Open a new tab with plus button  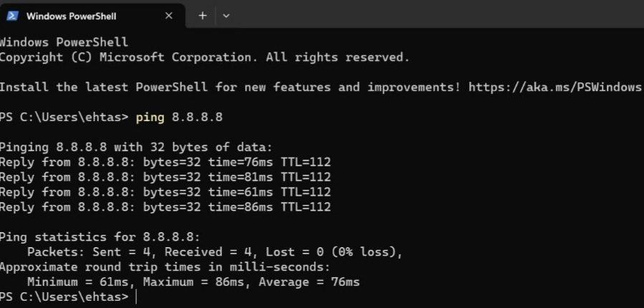202,15
